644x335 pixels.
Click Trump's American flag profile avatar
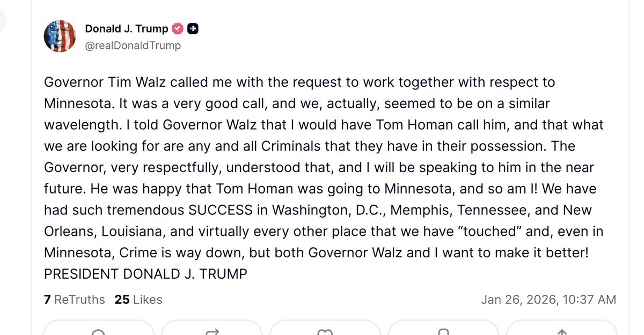[x=60, y=35]
